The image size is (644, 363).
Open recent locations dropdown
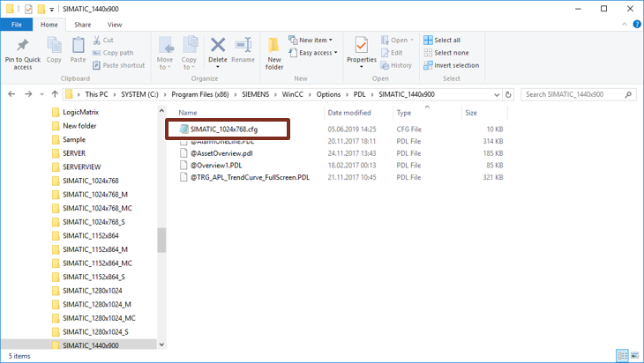41,94
